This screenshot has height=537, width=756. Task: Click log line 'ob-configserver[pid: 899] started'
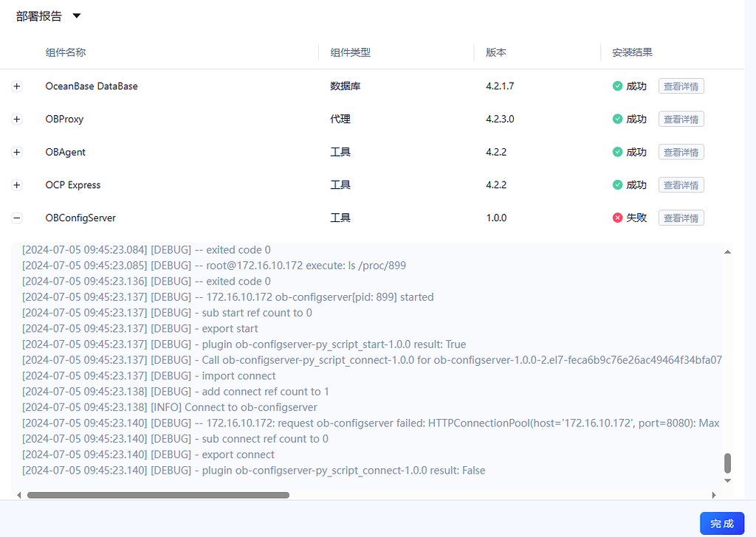(x=228, y=297)
